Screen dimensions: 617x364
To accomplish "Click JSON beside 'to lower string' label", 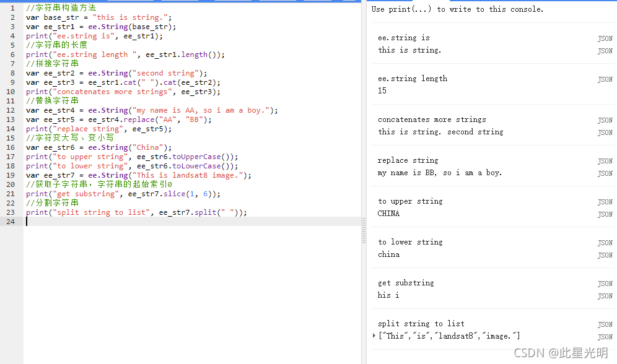I will point(605,243).
